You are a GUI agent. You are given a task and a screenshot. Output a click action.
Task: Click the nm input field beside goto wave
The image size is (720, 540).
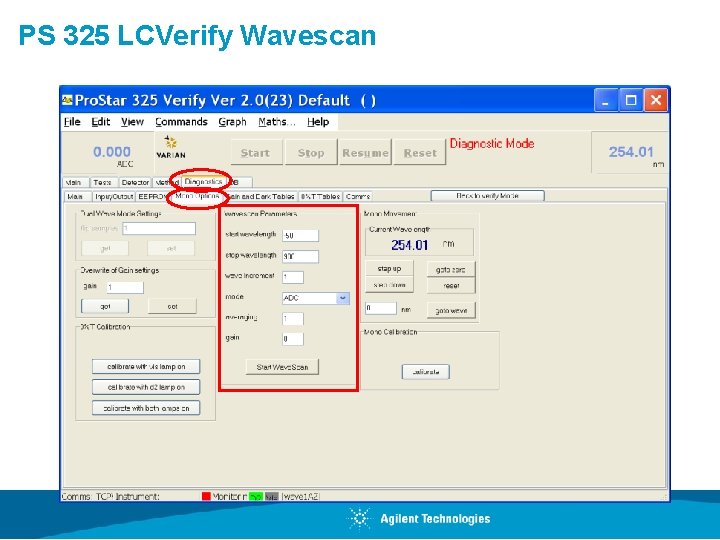tap(381, 308)
